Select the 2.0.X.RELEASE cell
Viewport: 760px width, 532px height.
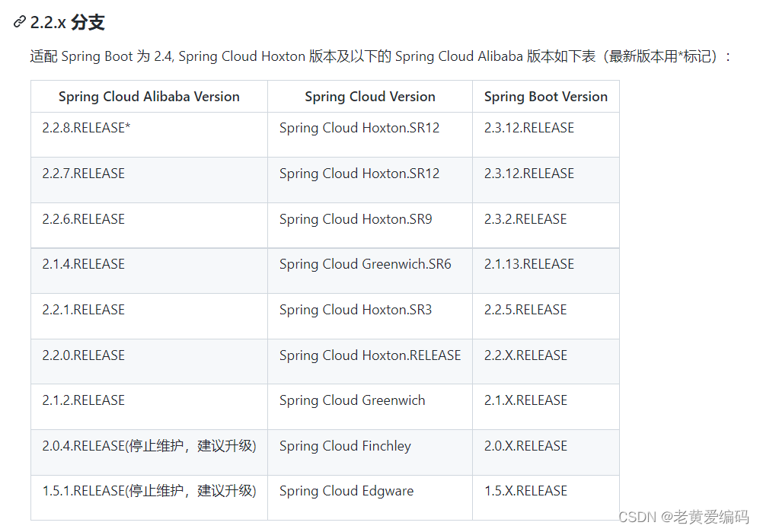point(546,452)
